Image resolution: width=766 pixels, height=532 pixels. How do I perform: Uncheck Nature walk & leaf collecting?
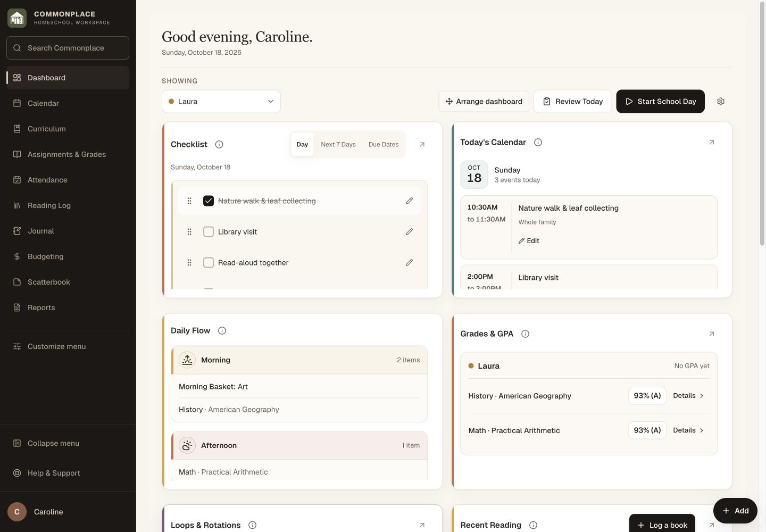click(209, 201)
